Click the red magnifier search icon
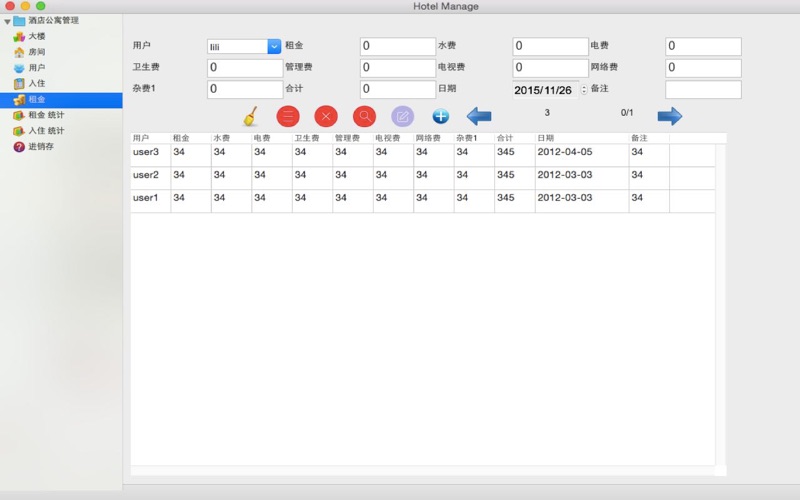The image size is (800, 500). [x=364, y=116]
